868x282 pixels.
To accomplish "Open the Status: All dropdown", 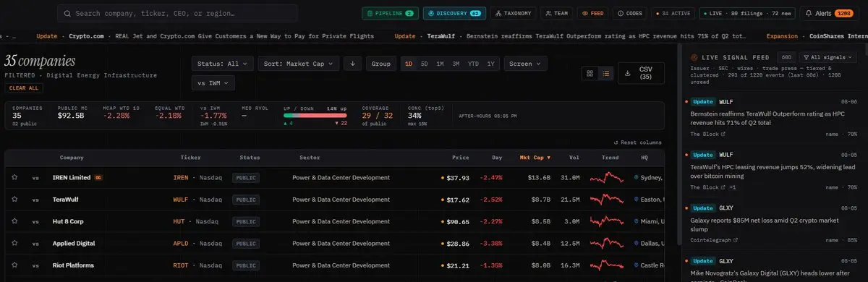I will [x=224, y=64].
